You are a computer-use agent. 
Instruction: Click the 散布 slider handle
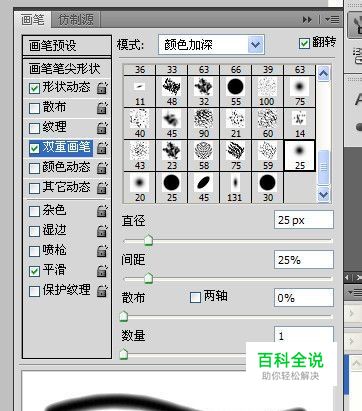tap(124, 316)
